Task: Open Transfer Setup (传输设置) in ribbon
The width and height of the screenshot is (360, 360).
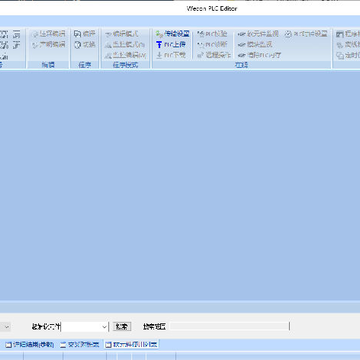Action: tap(172, 34)
